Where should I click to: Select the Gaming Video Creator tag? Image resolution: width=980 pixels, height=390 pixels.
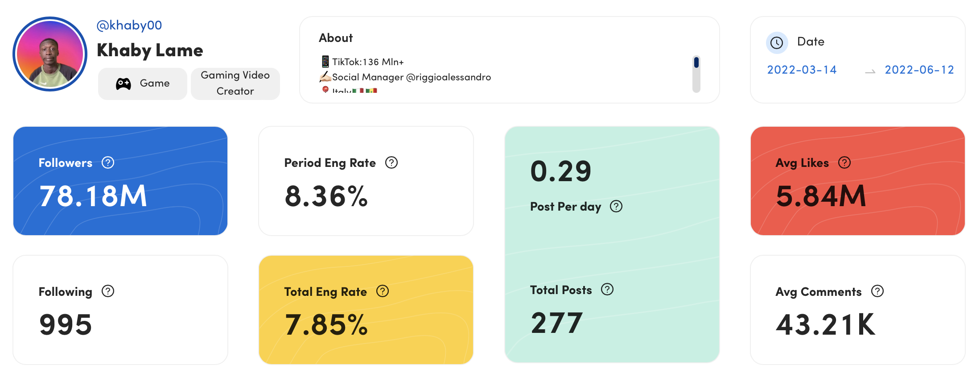click(235, 83)
